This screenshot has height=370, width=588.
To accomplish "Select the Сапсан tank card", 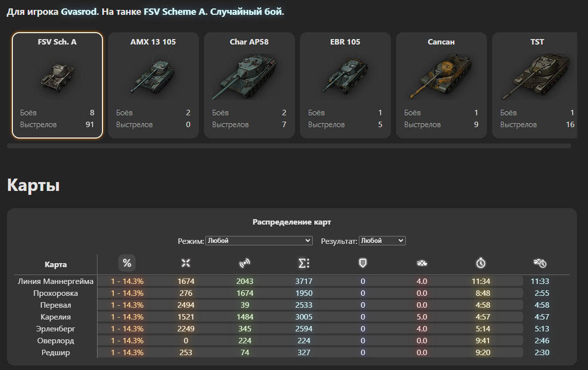I will pyautogui.click(x=441, y=85).
